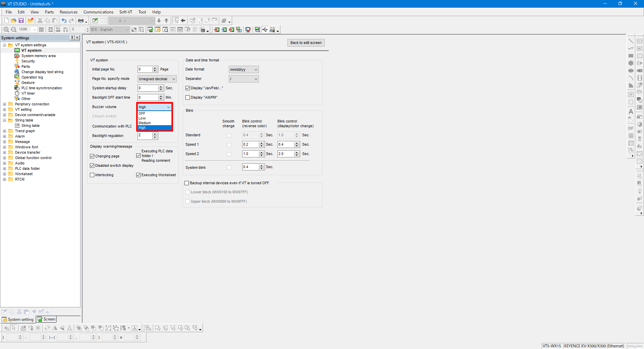Uncheck Display "Jan/Feb/..." checkbox

(x=188, y=88)
